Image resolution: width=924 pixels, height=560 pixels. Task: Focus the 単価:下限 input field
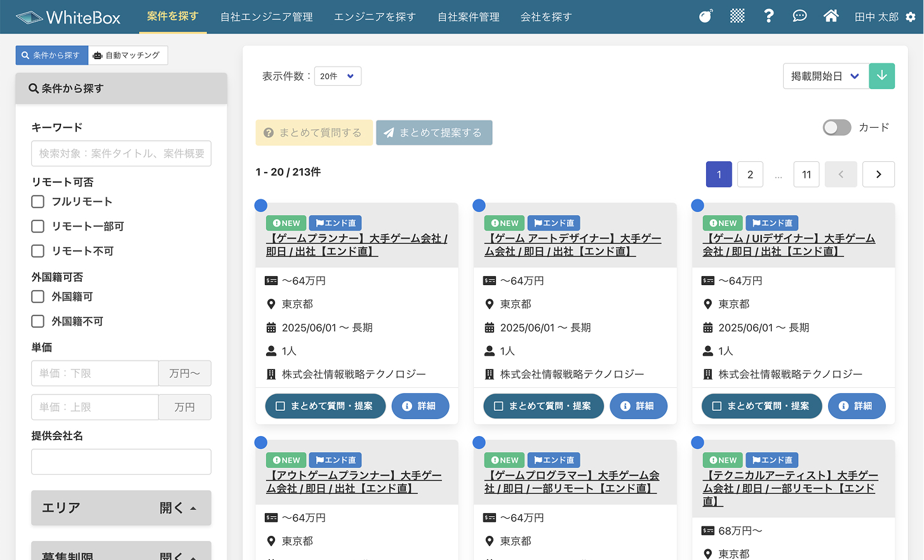point(95,373)
